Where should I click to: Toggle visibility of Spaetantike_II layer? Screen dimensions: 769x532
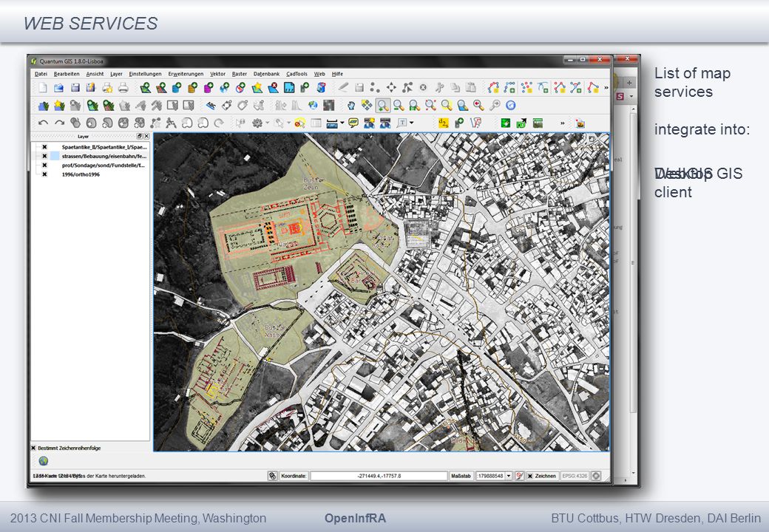(x=44, y=147)
